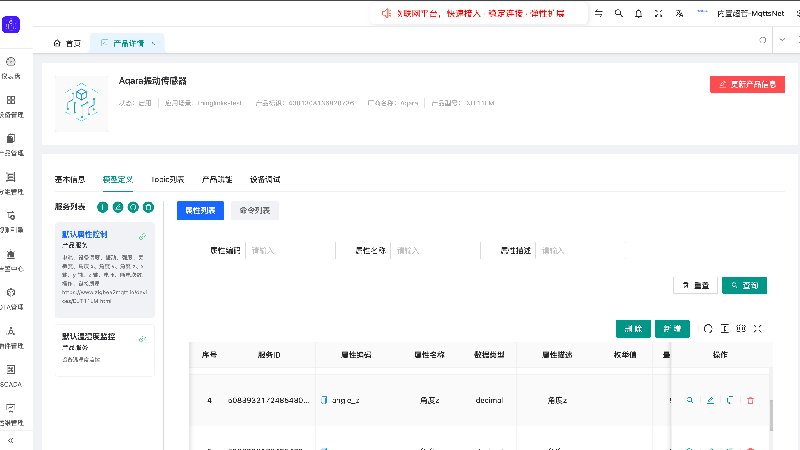Click the pencil edit icon beside 服务列表
The image size is (800, 450).
point(118,207)
